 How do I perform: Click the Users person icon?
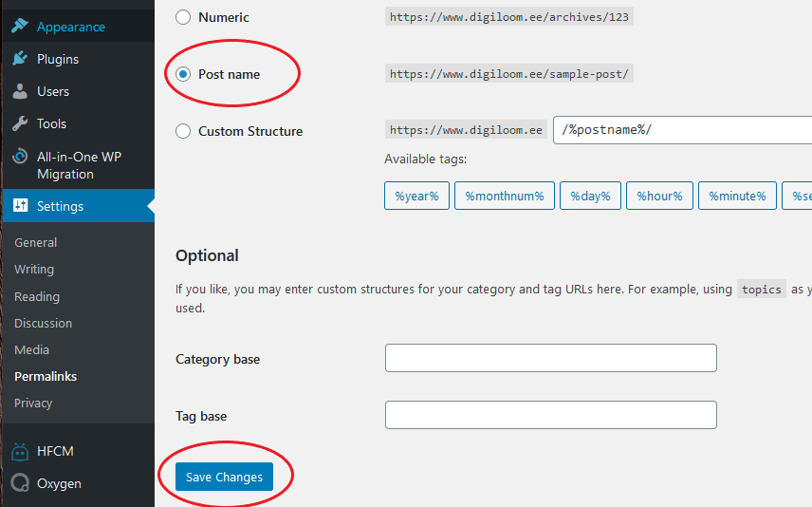pos(20,91)
